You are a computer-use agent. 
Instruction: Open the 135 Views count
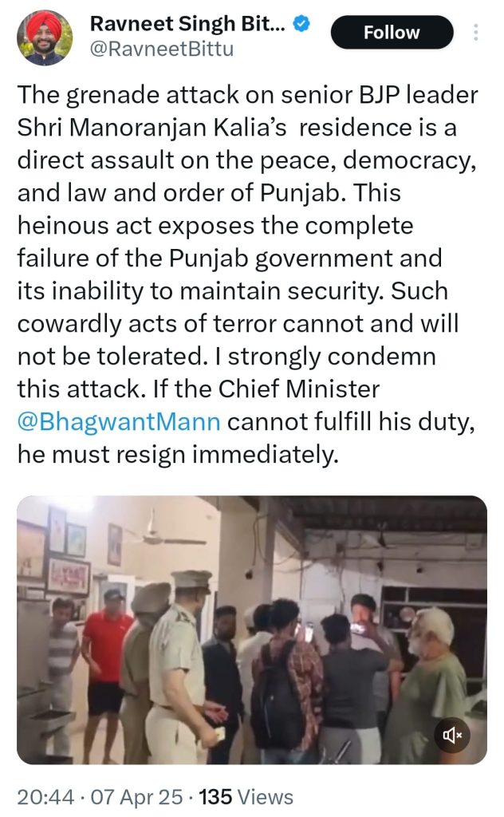246,797
